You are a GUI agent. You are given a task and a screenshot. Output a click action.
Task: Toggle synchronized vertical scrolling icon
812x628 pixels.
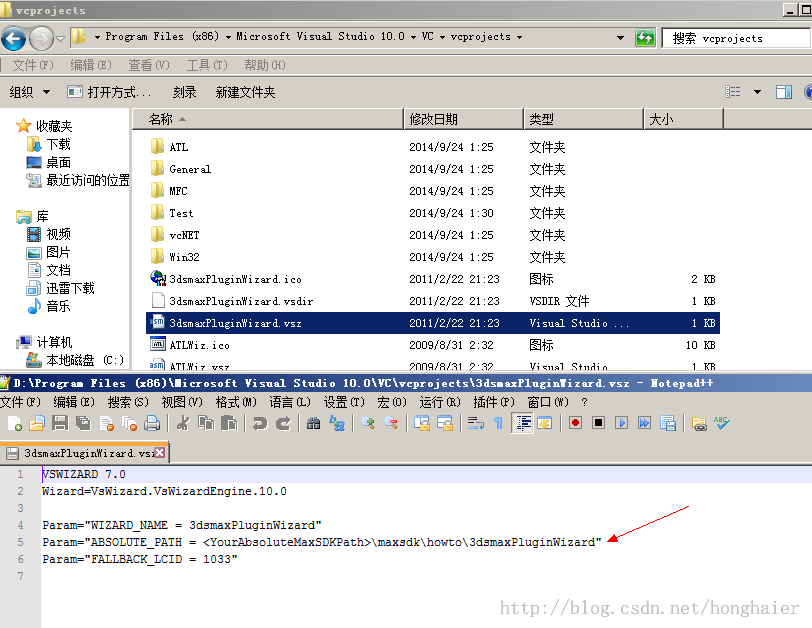point(422,423)
